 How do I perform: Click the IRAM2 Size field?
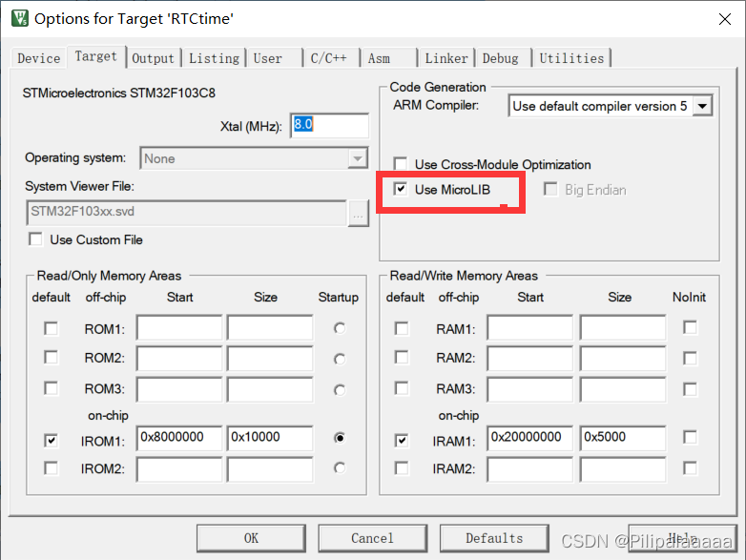tap(623, 469)
